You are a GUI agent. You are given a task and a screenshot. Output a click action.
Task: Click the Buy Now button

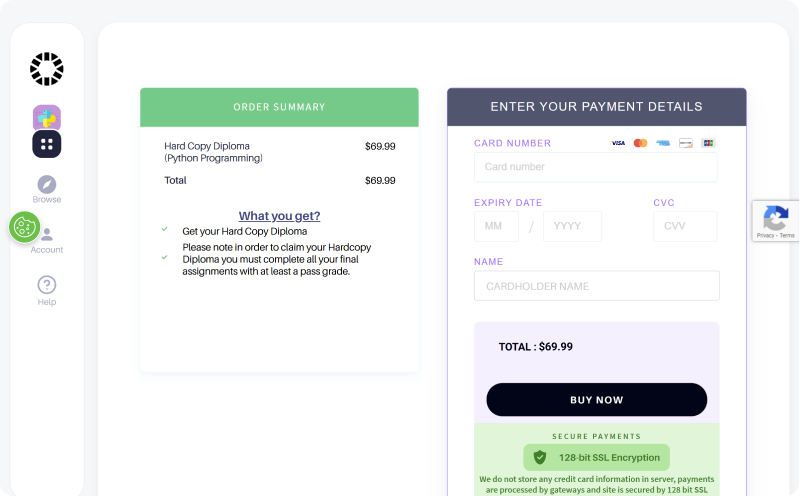[597, 400]
